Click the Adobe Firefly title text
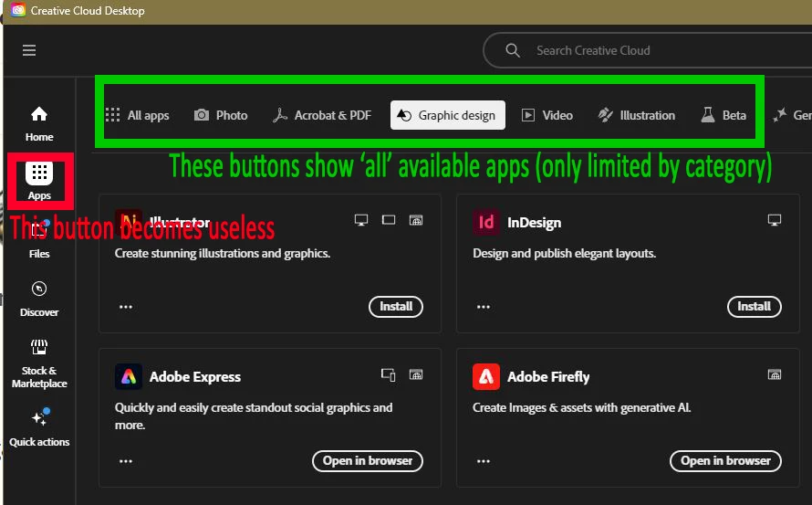The image size is (812, 505). coord(548,377)
